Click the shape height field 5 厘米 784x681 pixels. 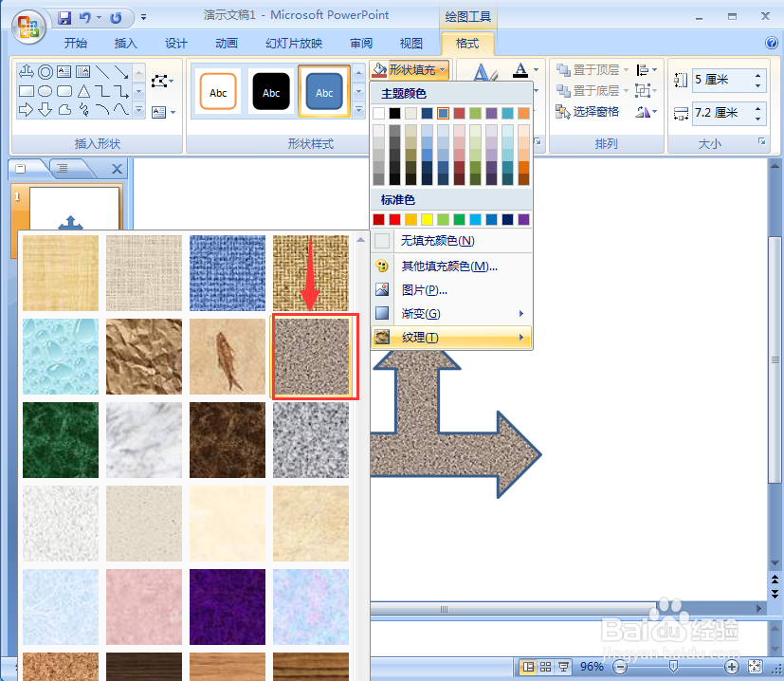pos(723,80)
